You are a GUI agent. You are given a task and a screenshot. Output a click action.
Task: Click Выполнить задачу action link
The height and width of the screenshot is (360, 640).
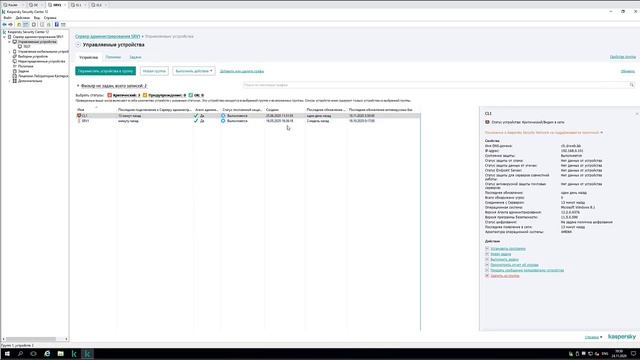[x=504, y=259]
